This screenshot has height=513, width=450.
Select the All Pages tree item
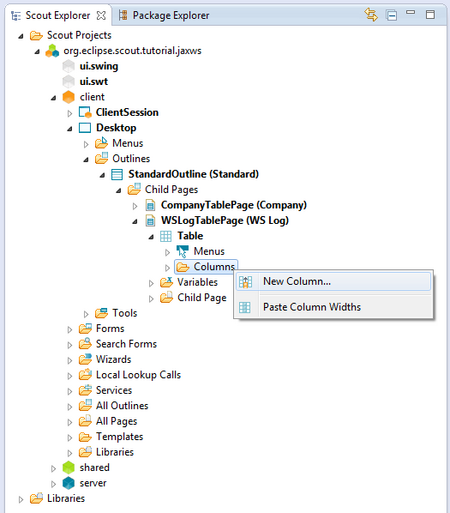(x=116, y=421)
